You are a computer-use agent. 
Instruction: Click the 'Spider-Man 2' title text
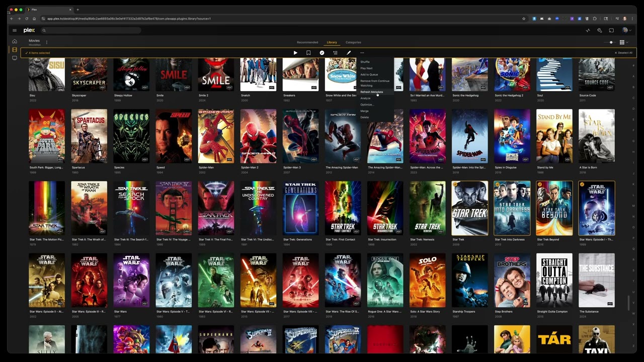250,167
